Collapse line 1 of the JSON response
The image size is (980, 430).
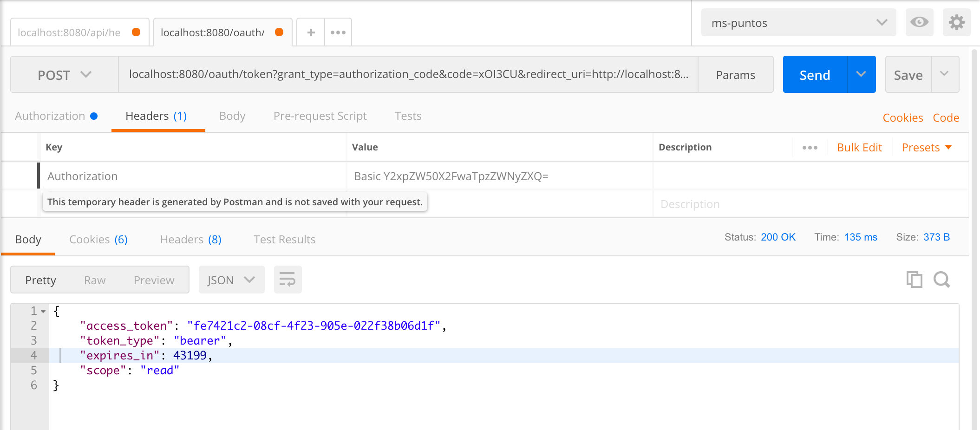[x=44, y=311]
